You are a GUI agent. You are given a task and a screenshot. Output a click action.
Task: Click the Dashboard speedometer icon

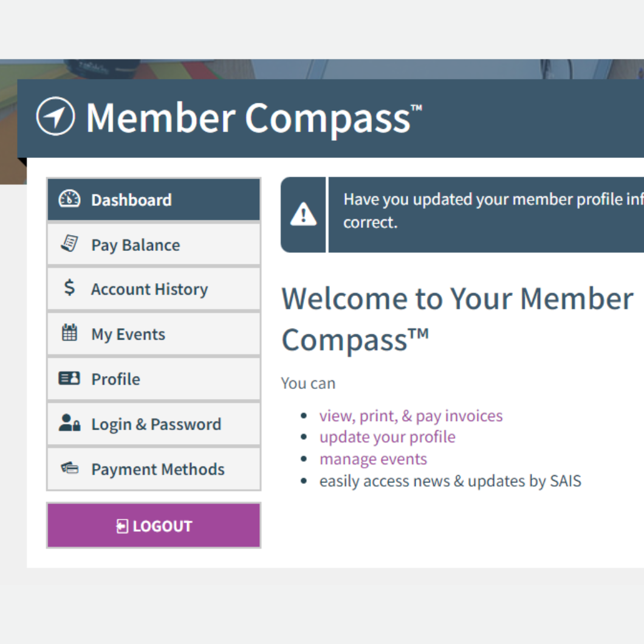pyautogui.click(x=69, y=199)
